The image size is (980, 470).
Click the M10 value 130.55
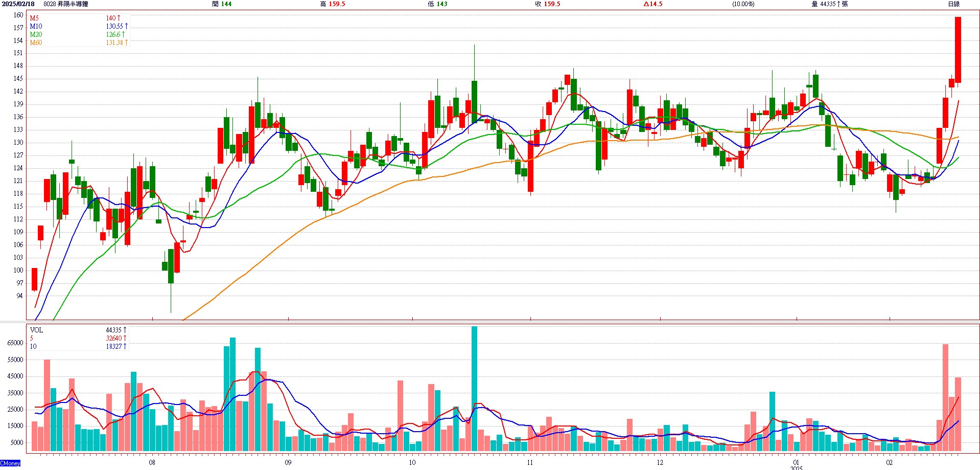point(117,26)
